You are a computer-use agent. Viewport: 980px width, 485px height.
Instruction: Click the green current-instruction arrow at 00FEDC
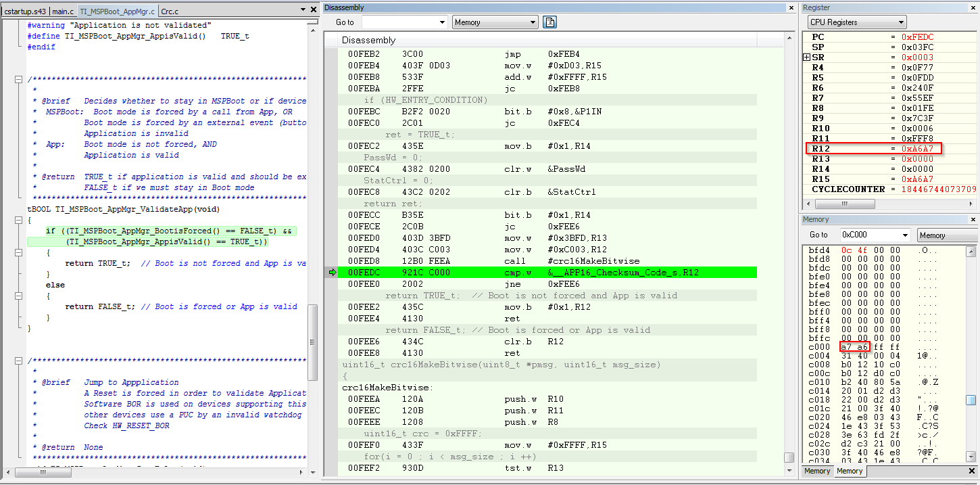coord(332,273)
